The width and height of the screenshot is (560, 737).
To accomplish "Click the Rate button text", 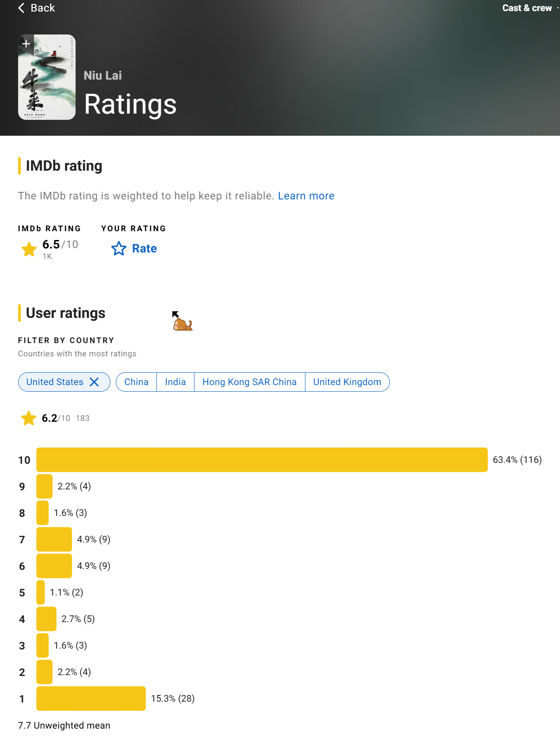I will click(x=145, y=248).
